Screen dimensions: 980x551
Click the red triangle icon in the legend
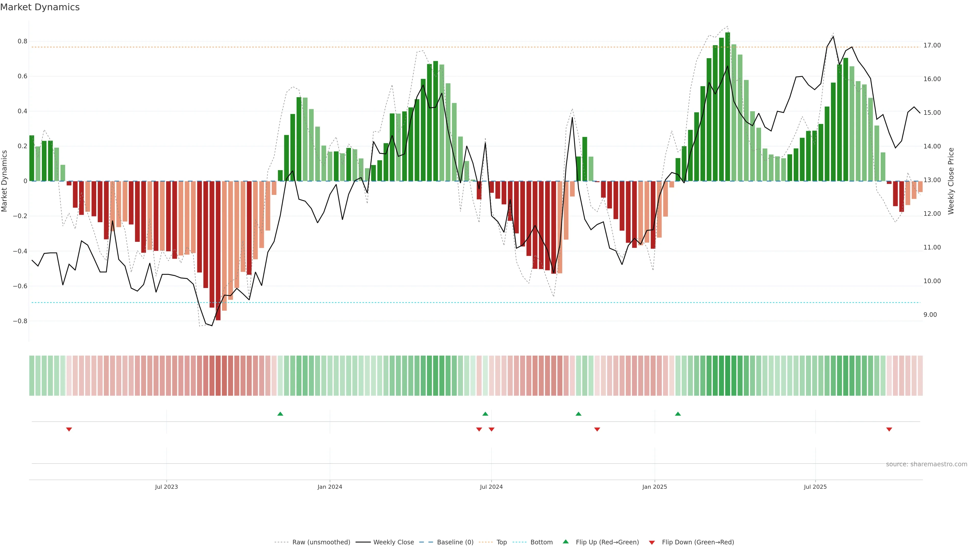(652, 543)
